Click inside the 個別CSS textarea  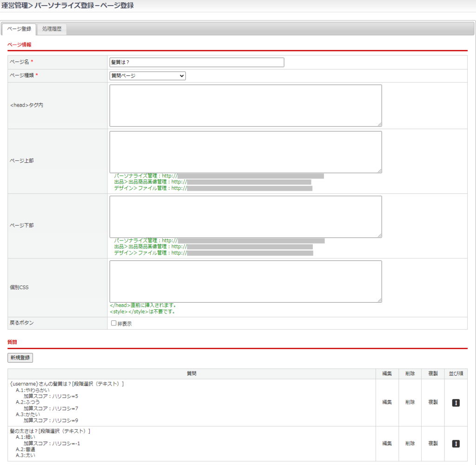point(245,281)
